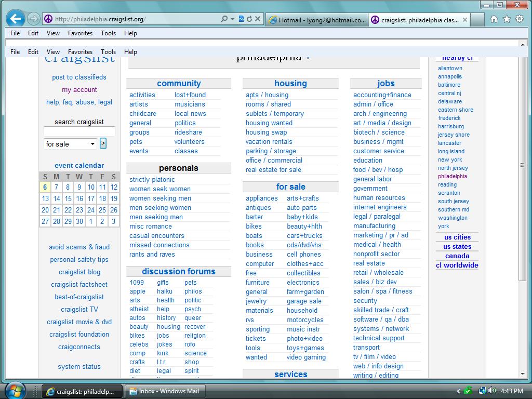Expand 'cl worldwide' link

pos(457,265)
